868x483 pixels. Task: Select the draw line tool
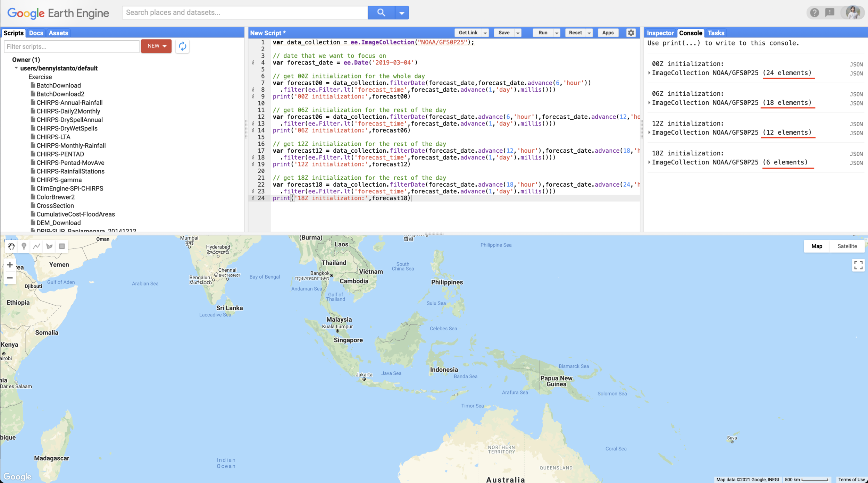36,246
